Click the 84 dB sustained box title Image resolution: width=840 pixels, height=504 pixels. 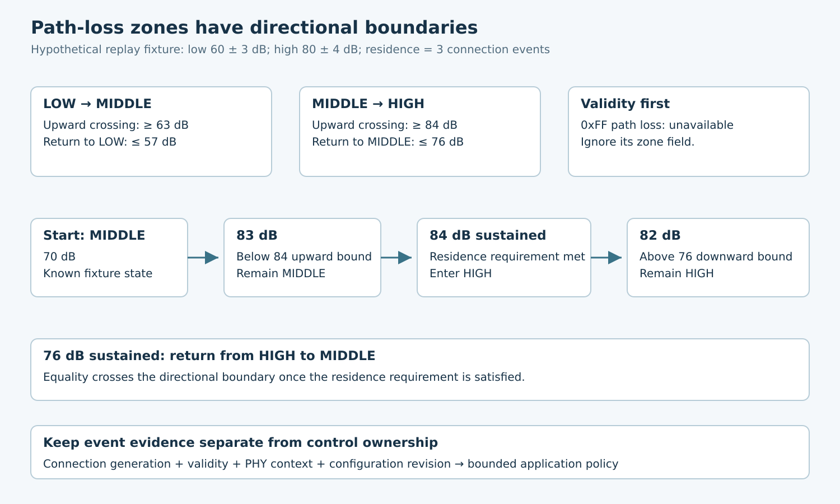click(488, 235)
